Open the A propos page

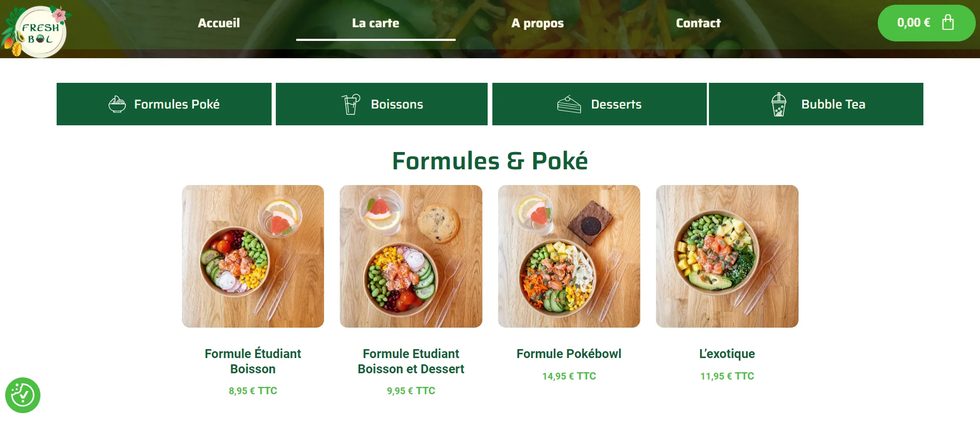click(x=537, y=23)
